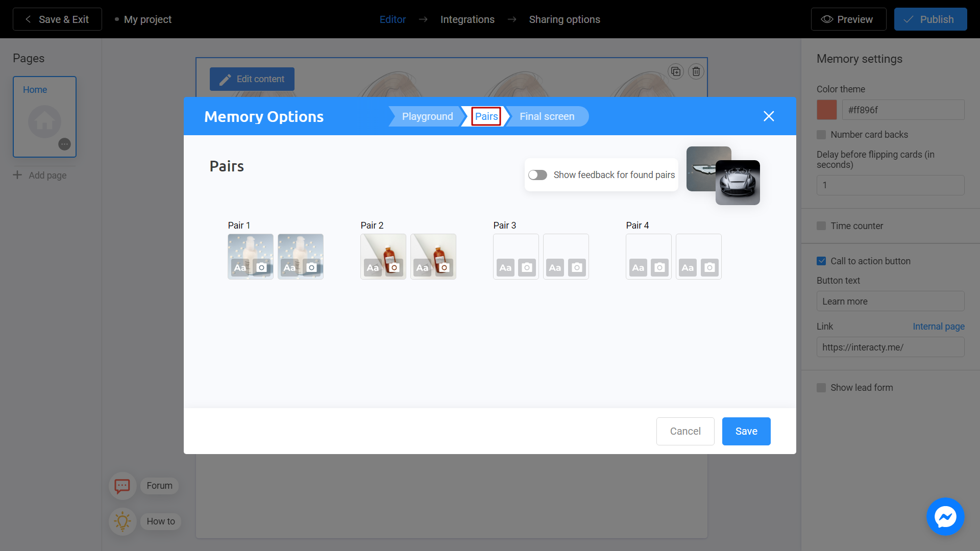Image resolution: width=980 pixels, height=551 pixels.
Task: Click the image upload icon on Pair 2 right card
Action: coord(444,267)
